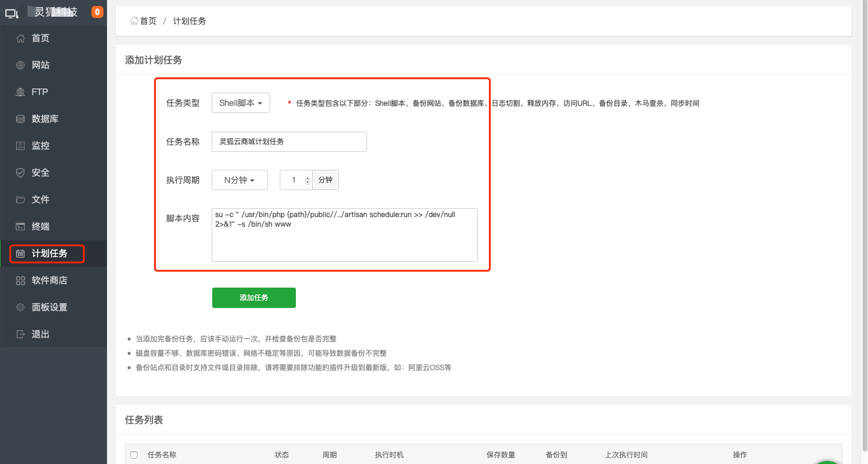Click the 添加计划任务 section heading
This screenshot has width=868, height=464.
pos(154,60)
